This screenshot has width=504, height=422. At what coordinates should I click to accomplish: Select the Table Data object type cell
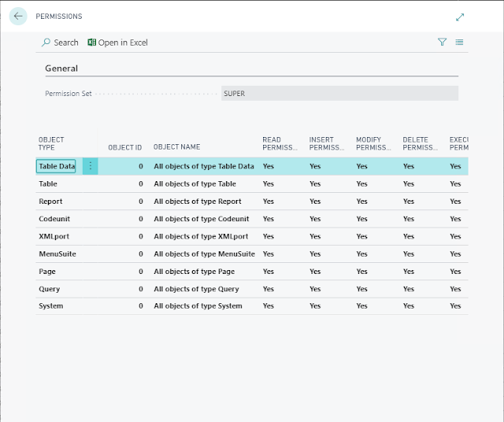point(56,166)
